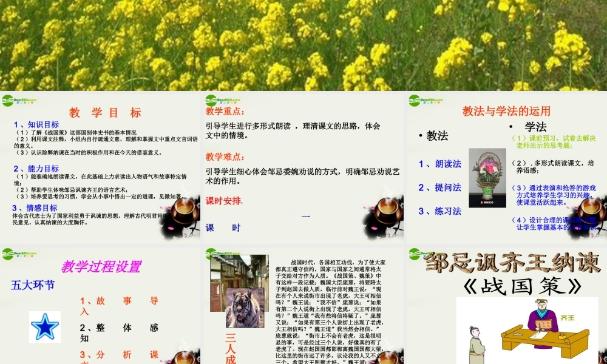Select the item 2、提问法

point(439,187)
